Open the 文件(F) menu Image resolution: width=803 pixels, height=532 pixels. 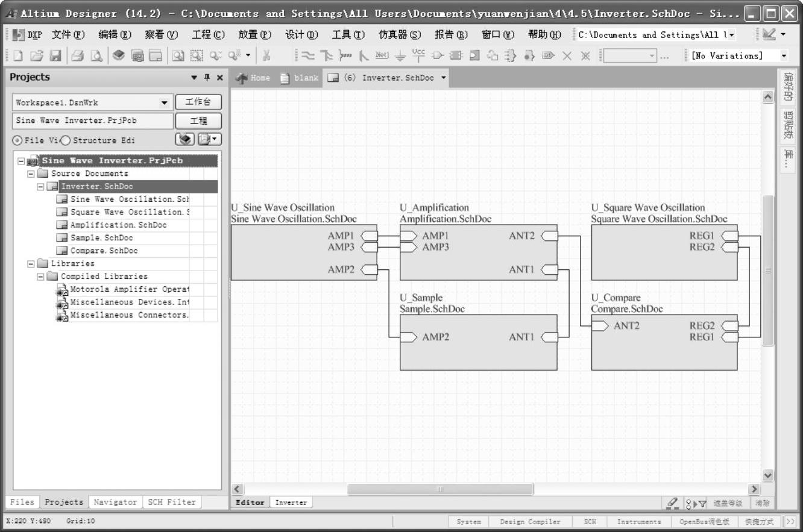coord(68,35)
